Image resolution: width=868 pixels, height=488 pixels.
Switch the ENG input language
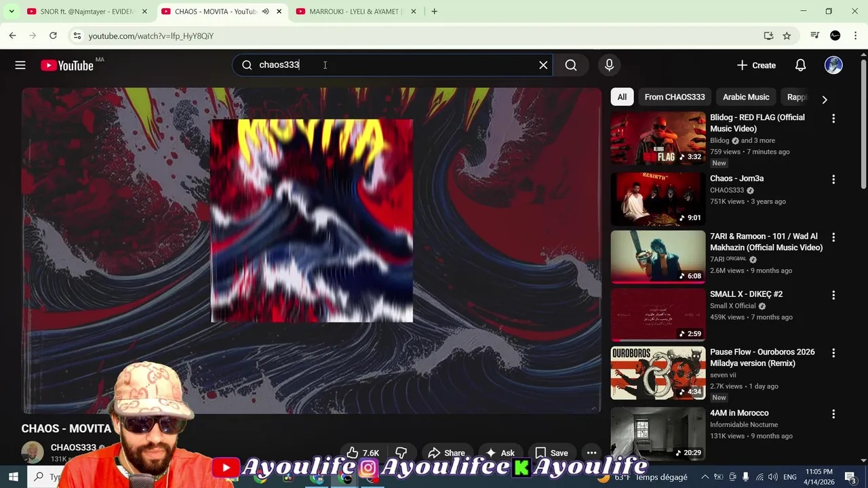tap(790, 477)
